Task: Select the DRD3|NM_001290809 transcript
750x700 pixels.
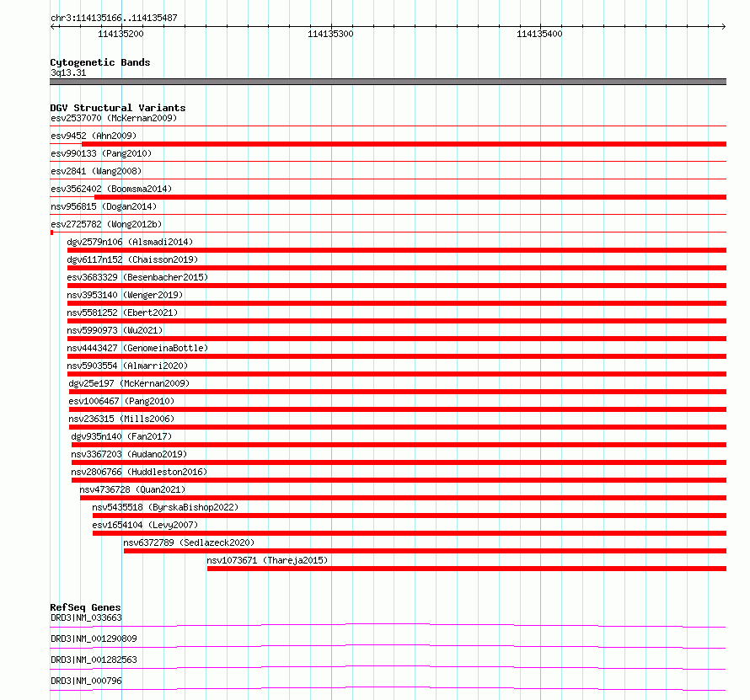Action: (x=94, y=639)
